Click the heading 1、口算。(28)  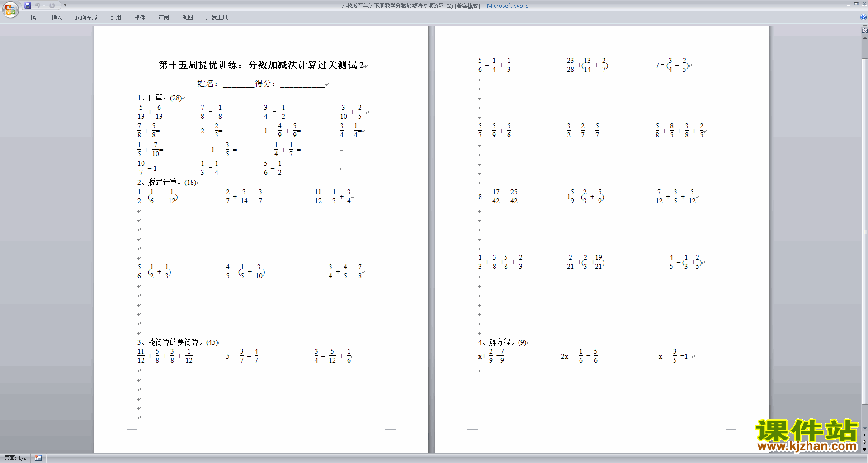pyautogui.click(x=160, y=98)
